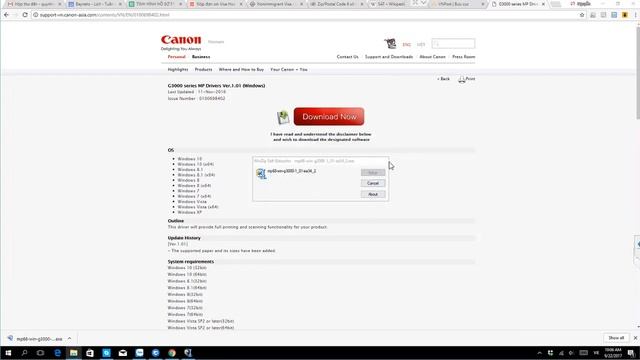This screenshot has height=360, width=640.
Task: Click installer file icon in dialog
Action: click(261, 173)
